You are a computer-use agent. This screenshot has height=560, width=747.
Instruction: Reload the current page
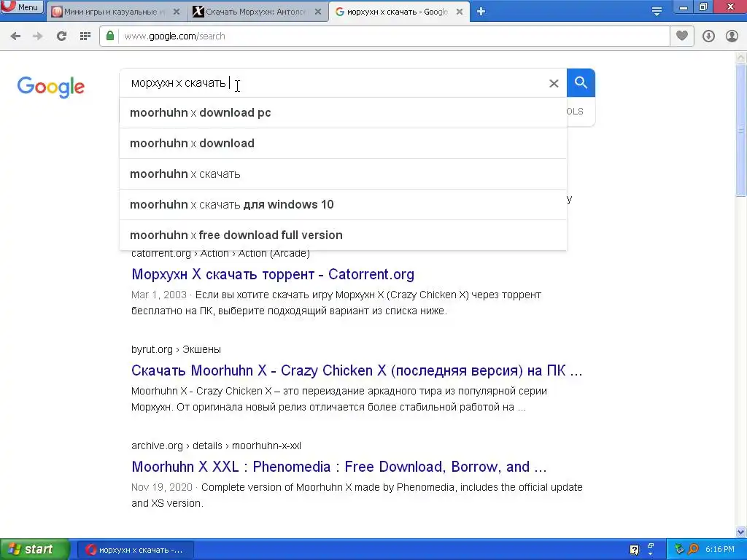click(x=61, y=36)
